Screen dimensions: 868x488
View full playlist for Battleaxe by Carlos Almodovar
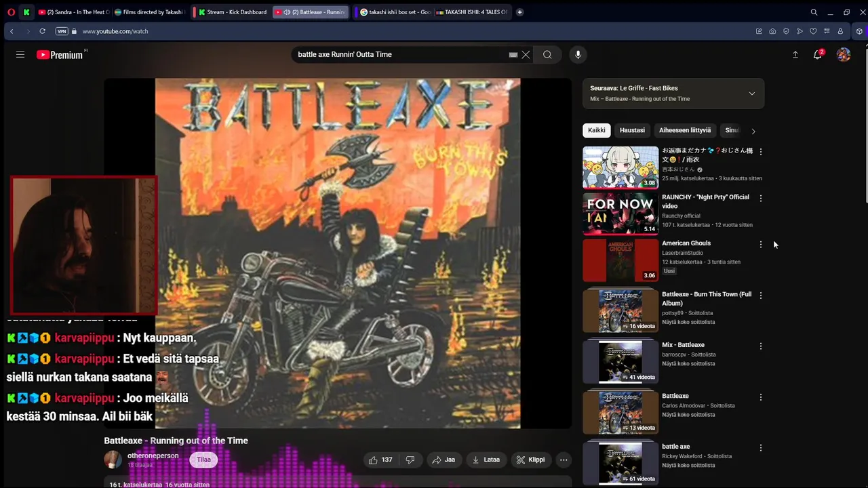pyautogui.click(x=688, y=415)
